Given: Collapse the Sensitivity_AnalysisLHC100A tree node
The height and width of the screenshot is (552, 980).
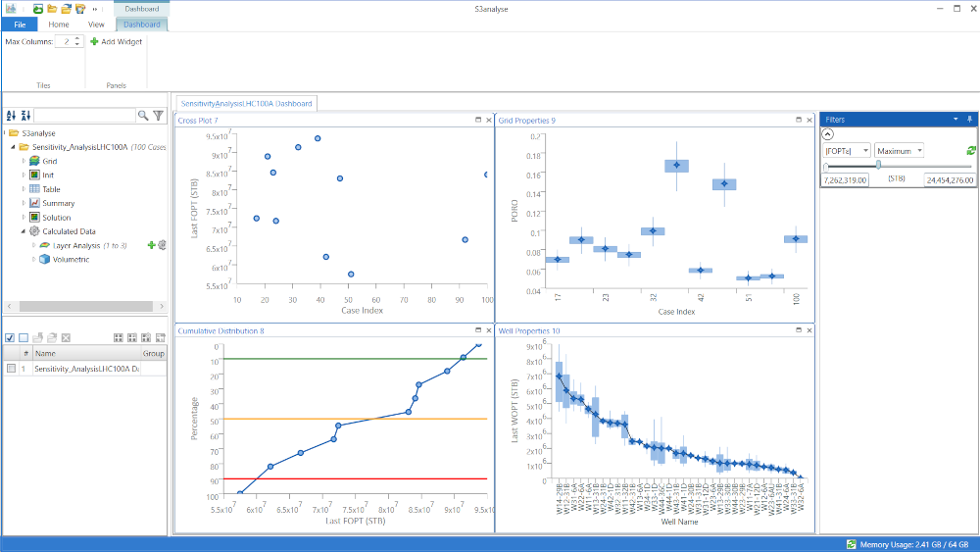Looking at the screenshot, I should 13,147.
